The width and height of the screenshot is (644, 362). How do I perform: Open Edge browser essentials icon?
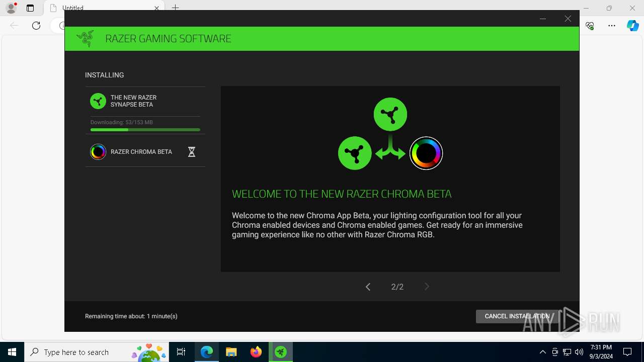pos(590,26)
